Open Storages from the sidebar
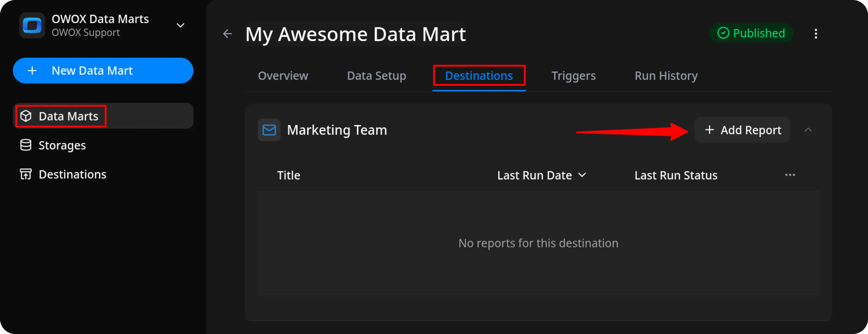 (62, 145)
